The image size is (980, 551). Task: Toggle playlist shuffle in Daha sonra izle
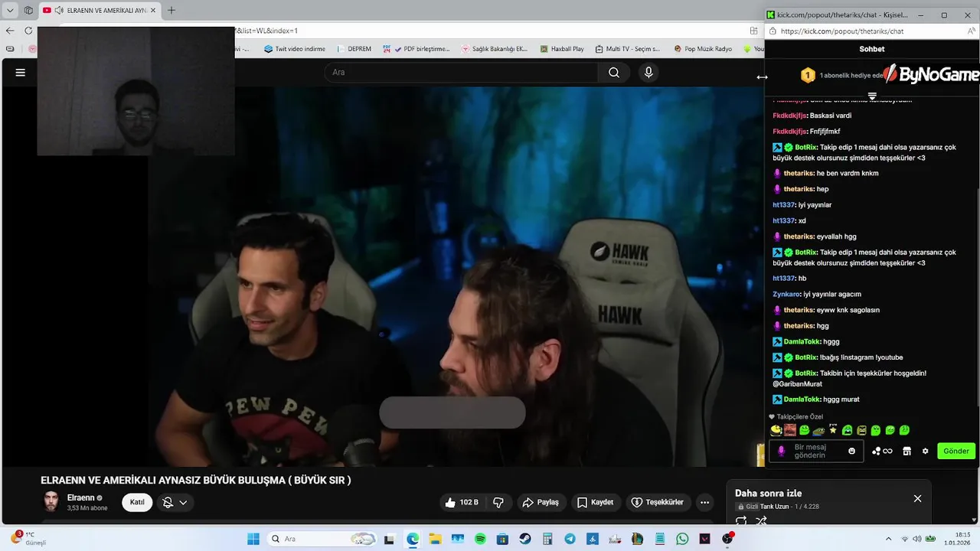pos(761,521)
